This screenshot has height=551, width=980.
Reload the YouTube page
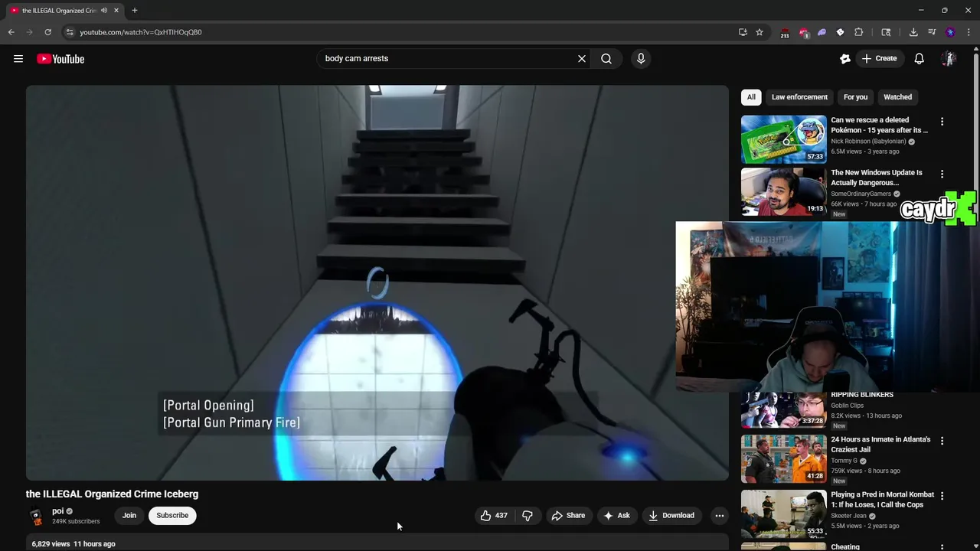click(x=47, y=32)
